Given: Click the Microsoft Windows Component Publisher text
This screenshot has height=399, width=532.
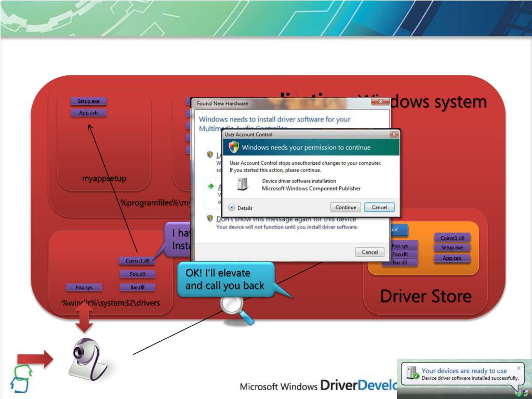Looking at the screenshot, I should pos(311,188).
